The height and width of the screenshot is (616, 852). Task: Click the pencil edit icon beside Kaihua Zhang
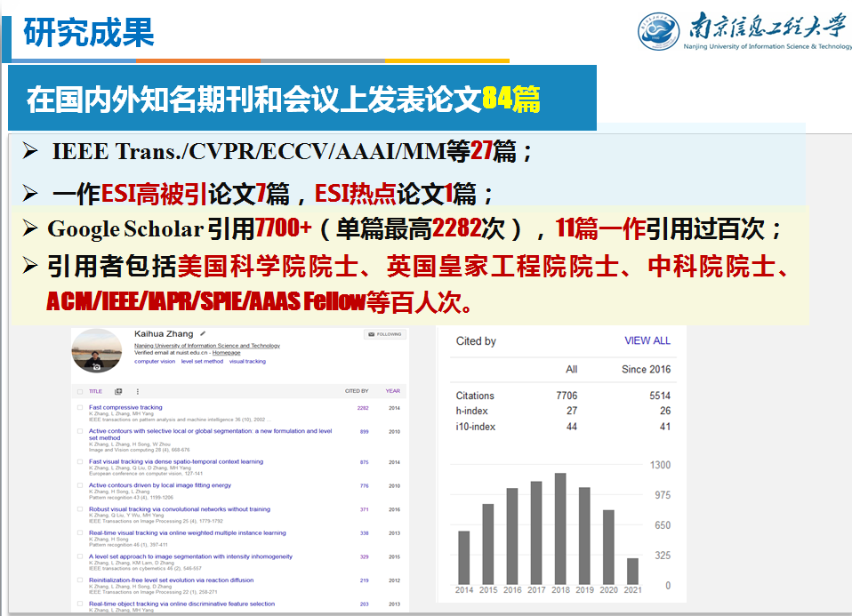(x=203, y=334)
